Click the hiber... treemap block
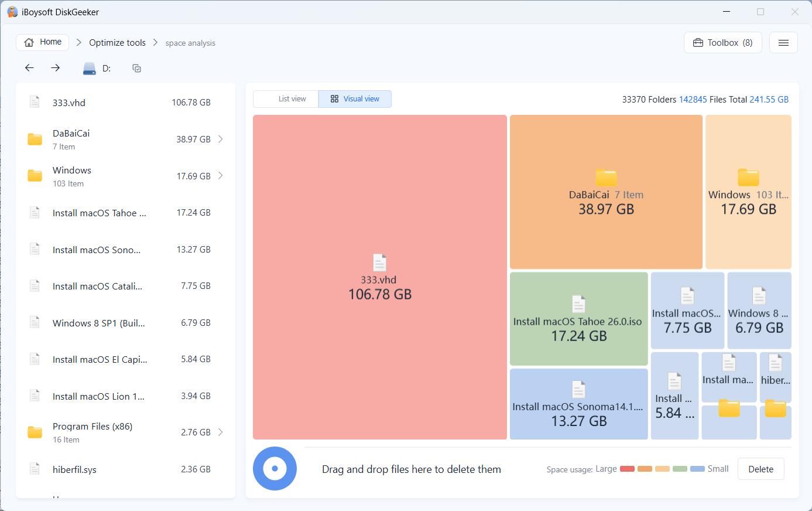The height and width of the screenshot is (511, 812). click(776, 377)
